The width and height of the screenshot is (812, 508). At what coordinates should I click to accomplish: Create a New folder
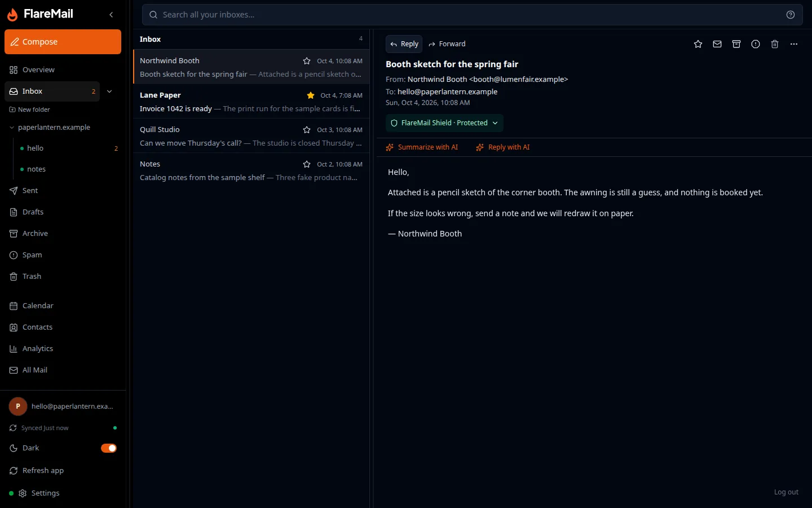coord(30,110)
